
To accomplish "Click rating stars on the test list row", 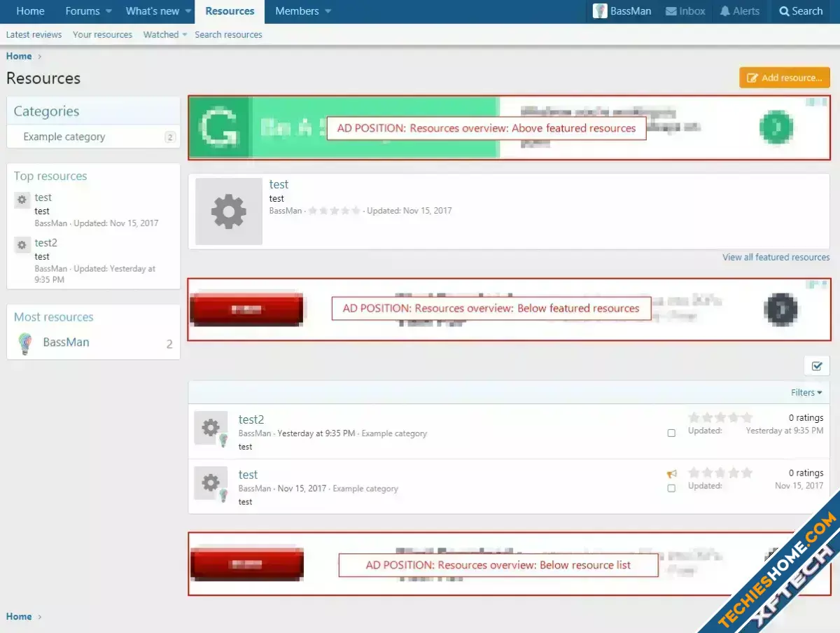I will pyautogui.click(x=720, y=473).
